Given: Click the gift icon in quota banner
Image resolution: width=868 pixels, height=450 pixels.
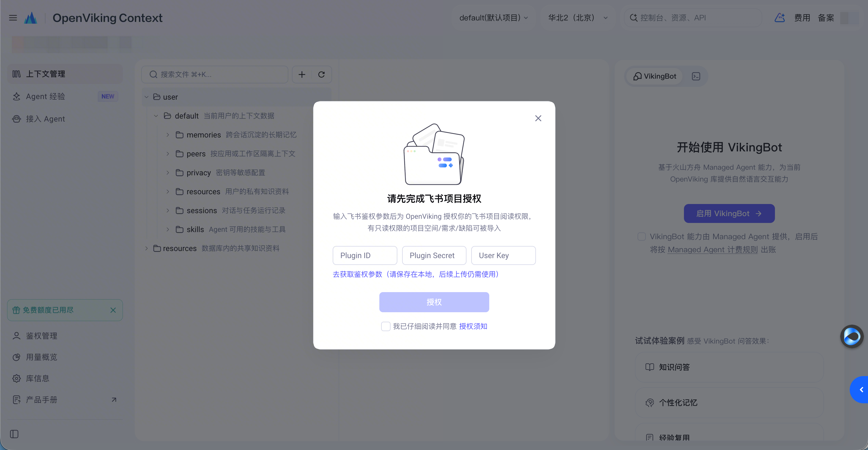Looking at the screenshot, I should [x=16, y=310].
